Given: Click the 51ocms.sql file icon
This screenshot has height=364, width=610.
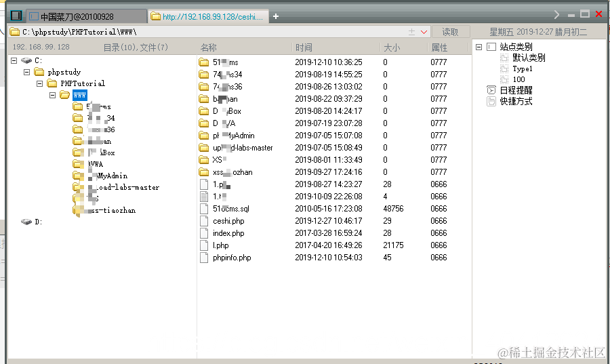Looking at the screenshot, I should coord(204,209).
